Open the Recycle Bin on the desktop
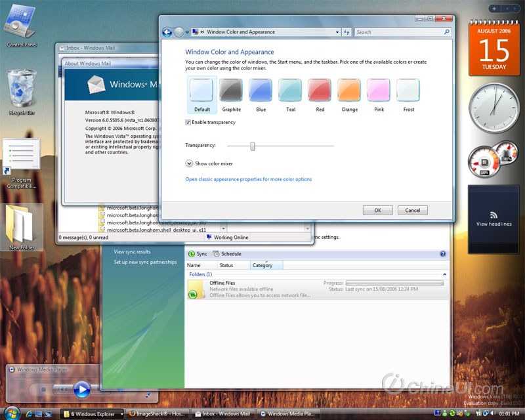The width and height of the screenshot is (525, 420). pyautogui.click(x=22, y=92)
